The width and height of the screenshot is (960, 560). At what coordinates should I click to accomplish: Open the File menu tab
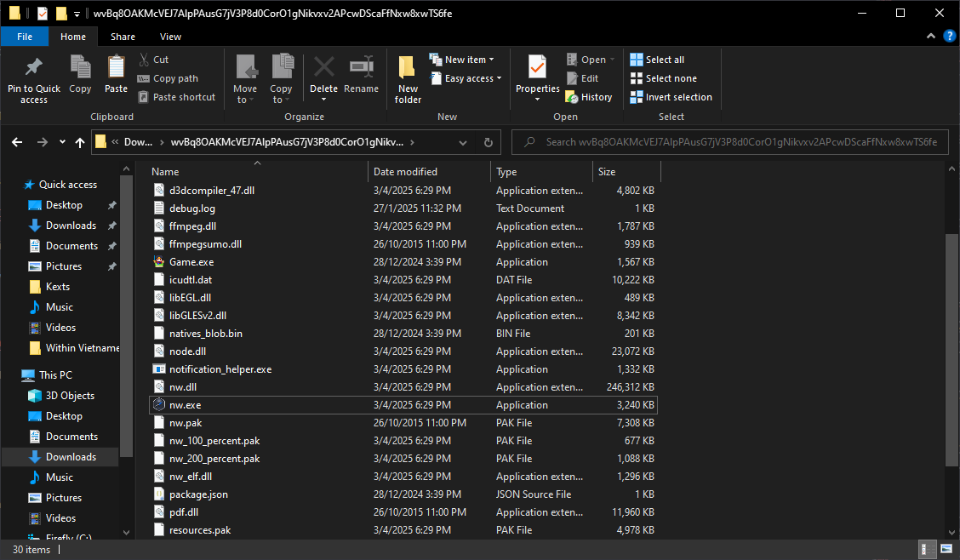coord(25,37)
